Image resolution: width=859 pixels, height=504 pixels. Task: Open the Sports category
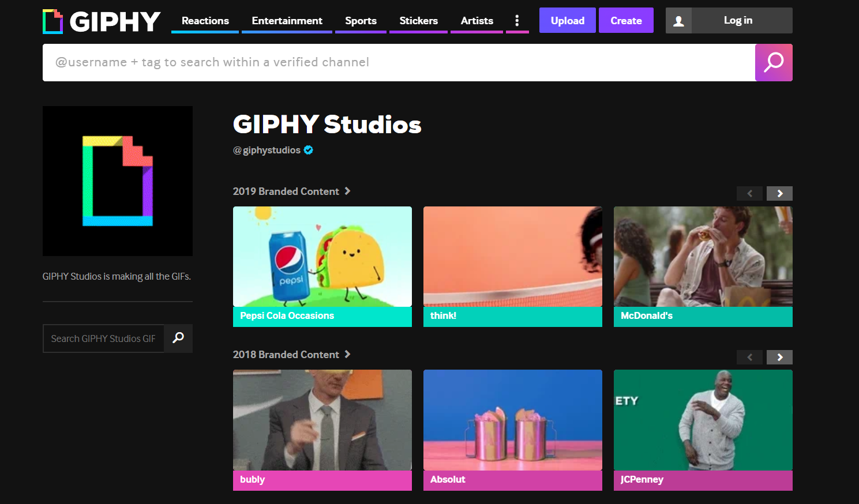click(x=361, y=21)
